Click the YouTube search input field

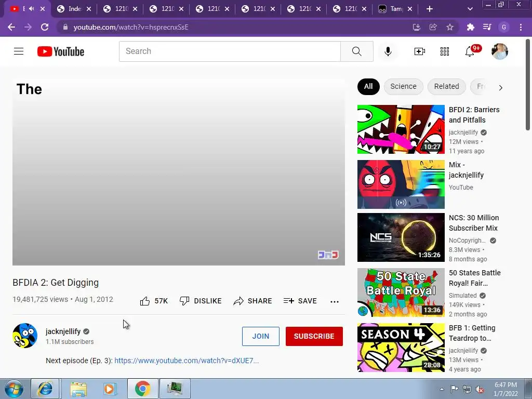point(230,51)
